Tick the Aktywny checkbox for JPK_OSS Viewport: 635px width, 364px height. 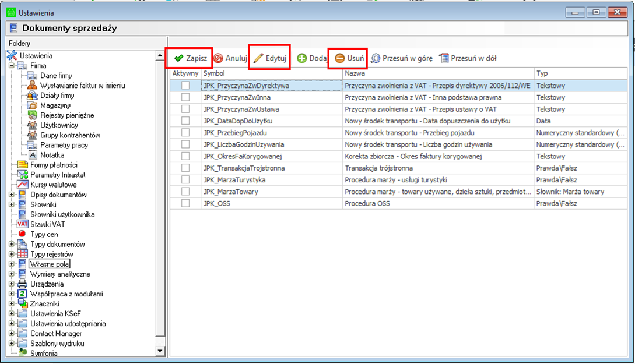tap(185, 203)
